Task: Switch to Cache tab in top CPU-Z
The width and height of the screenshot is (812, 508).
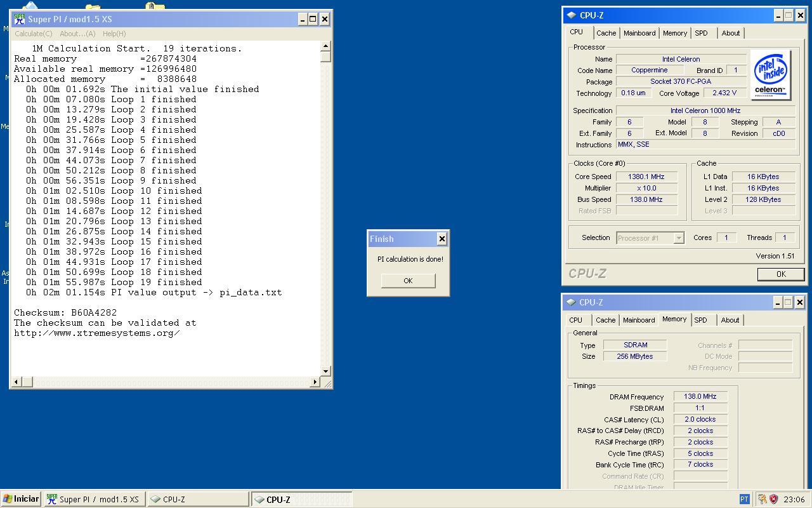Action: pyautogui.click(x=606, y=33)
